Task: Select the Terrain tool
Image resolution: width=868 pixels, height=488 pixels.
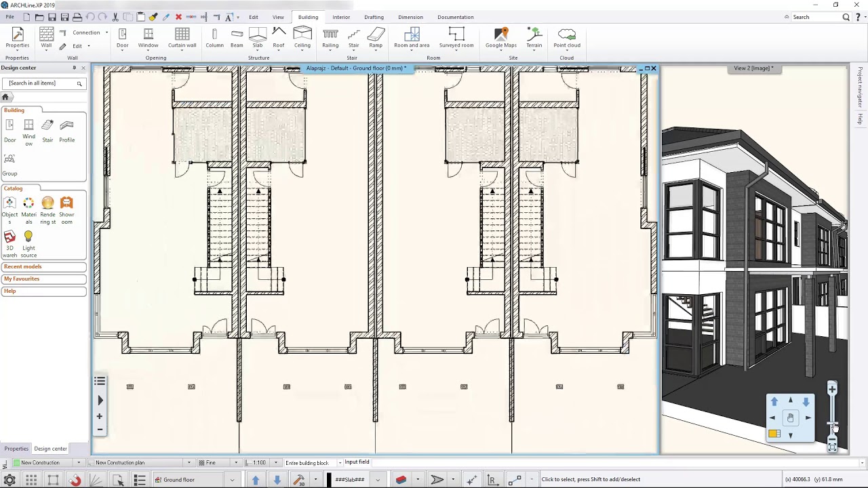Action: pyautogui.click(x=534, y=37)
